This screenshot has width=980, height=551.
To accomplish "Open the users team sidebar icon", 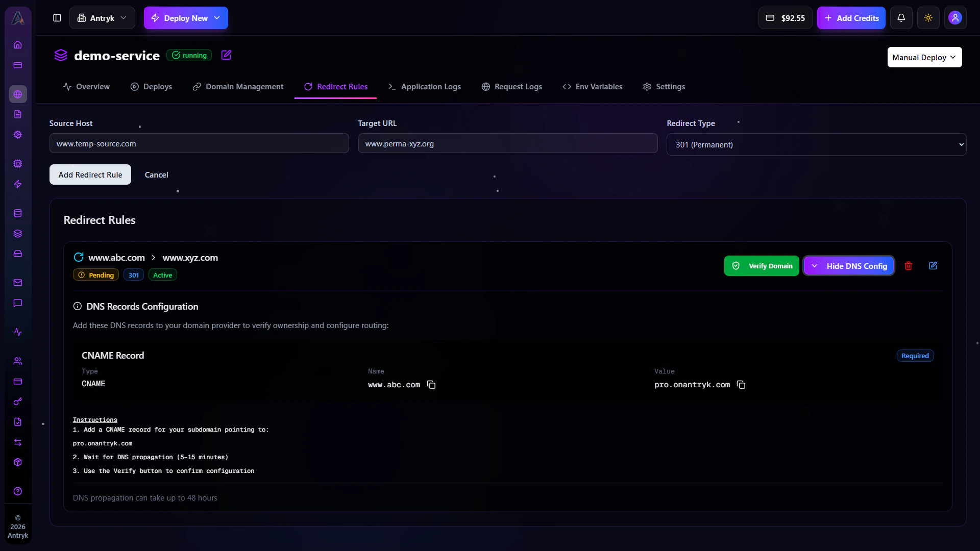I will point(18,361).
